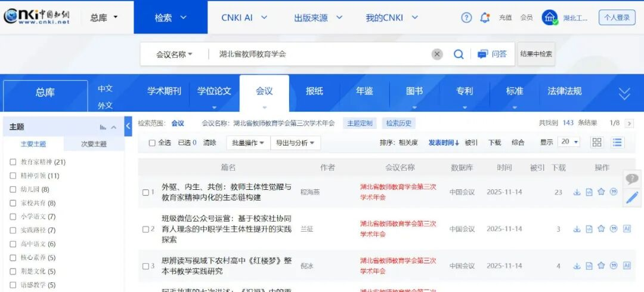Cite the 倪冰 paper with the quote icon

click(614, 266)
